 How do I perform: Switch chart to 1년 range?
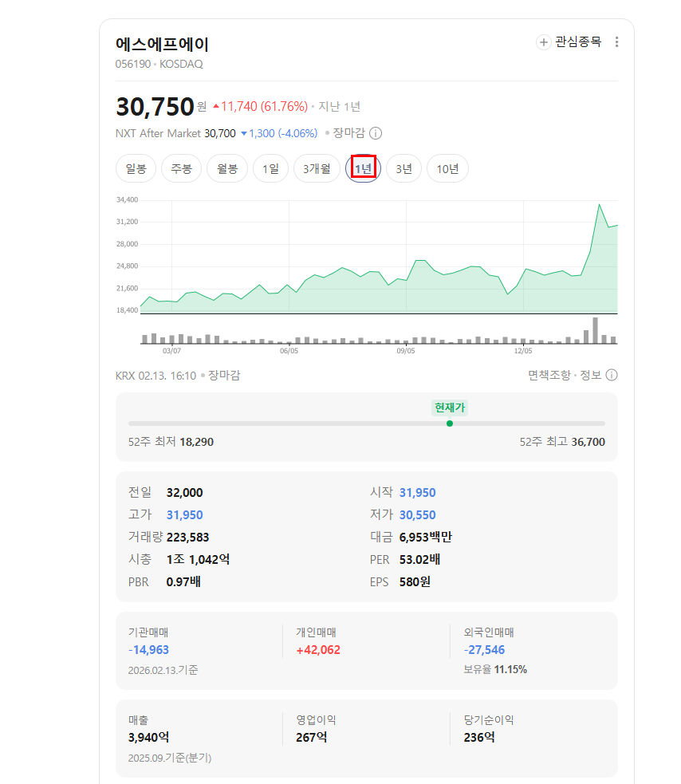coord(364,169)
